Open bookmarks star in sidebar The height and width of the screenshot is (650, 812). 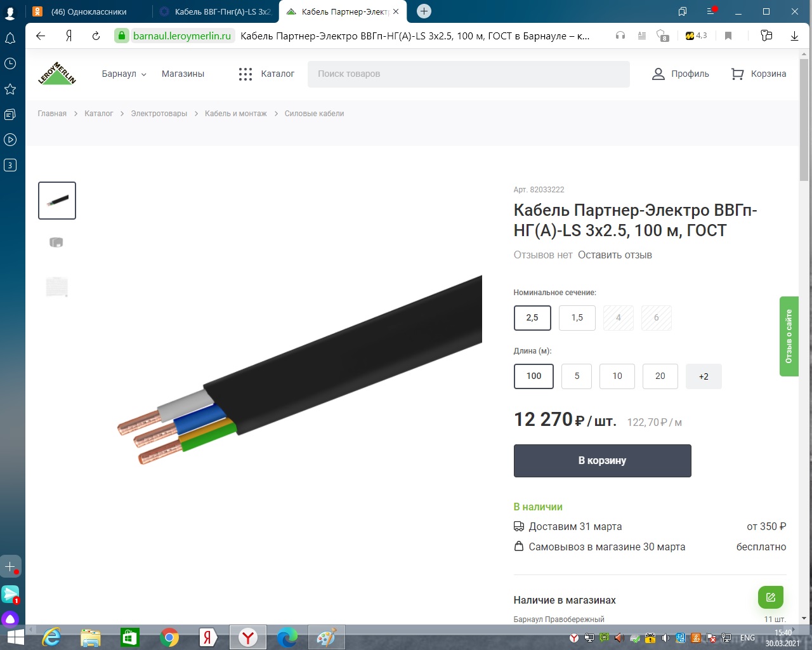point(10,89)
